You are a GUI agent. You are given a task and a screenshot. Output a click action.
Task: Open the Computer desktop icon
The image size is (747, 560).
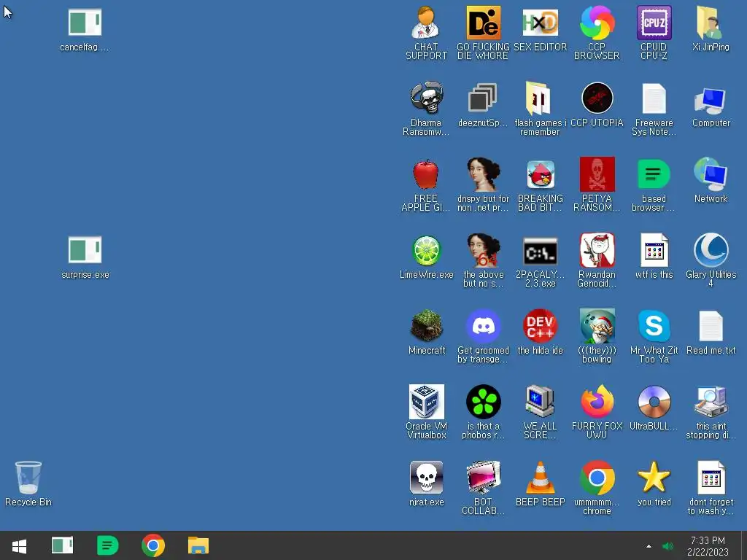click(x=711, y=100)
